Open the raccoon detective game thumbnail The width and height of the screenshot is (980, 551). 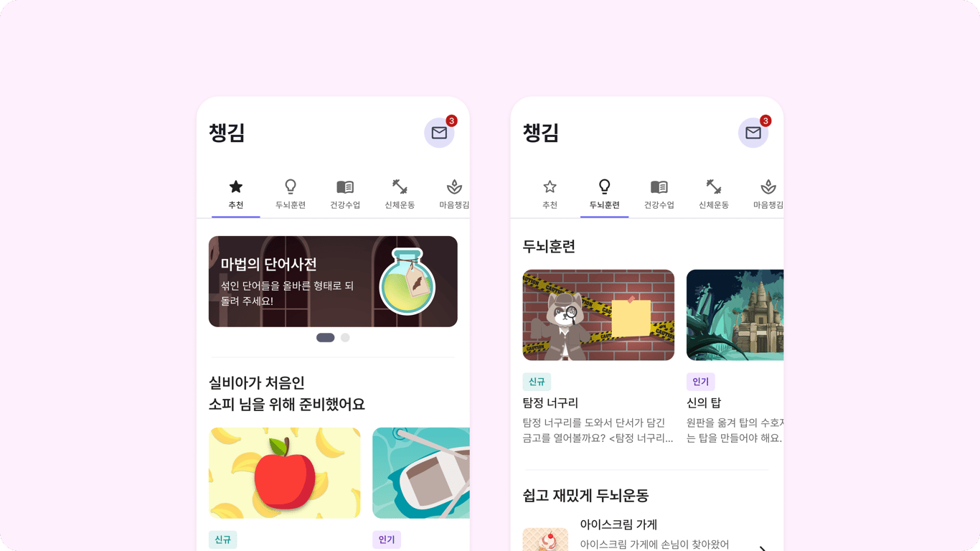click(x=598, y=315)
